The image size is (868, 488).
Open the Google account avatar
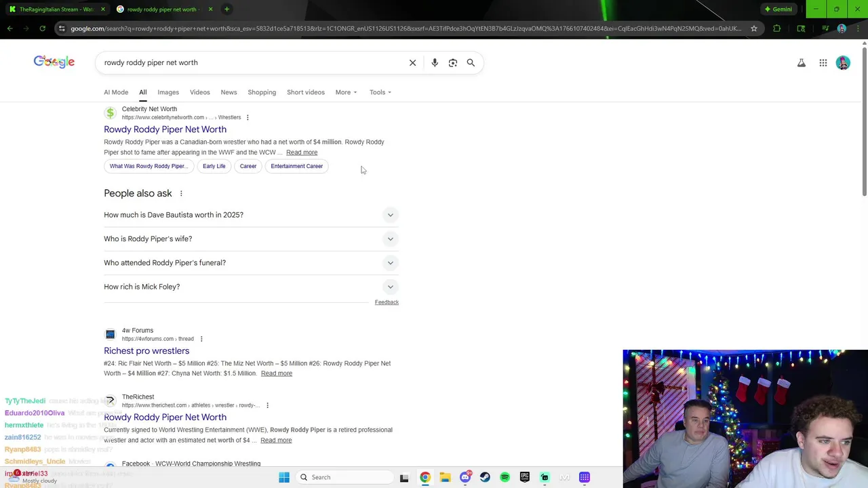pyautogui.click(x=843, y=63)
